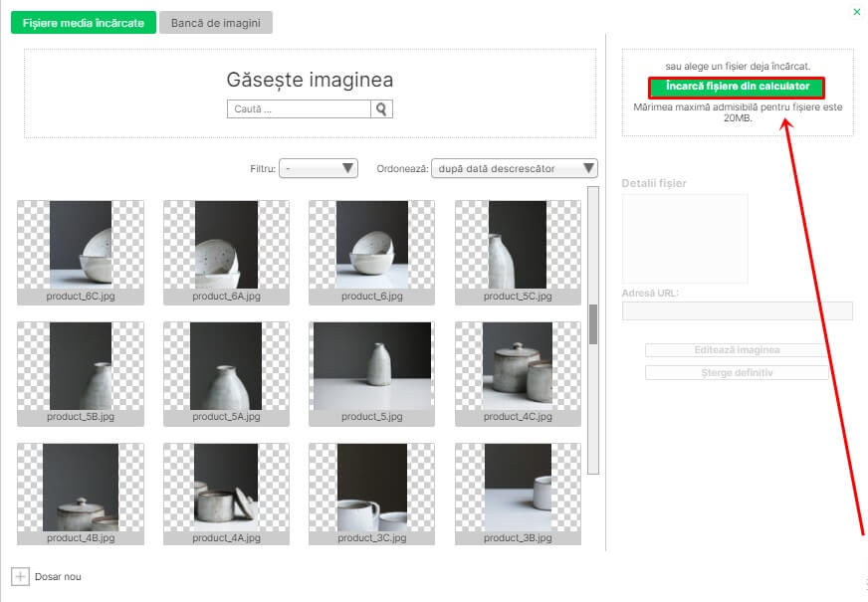Image resolution: width=868 pixels, height=602 pixels.
Task: Click the Adresă URL text field
Action: (x=737, y=311)
